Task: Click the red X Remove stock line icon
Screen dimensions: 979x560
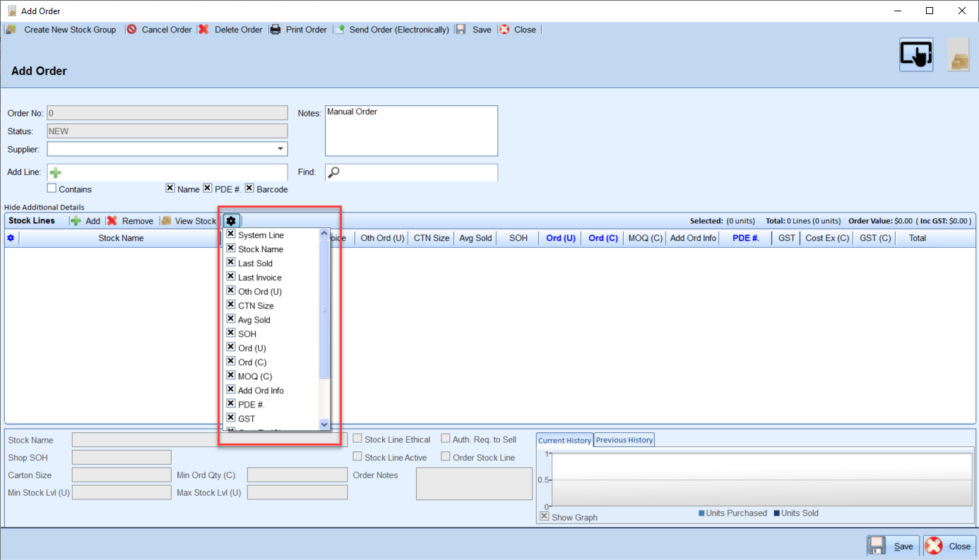Action: tap(112, 221)
